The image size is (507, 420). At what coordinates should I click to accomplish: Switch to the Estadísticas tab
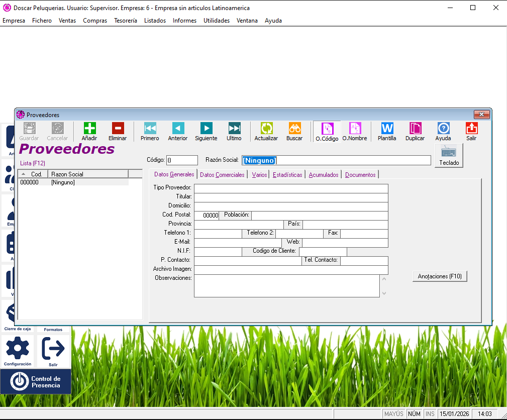[x=287, y=175]
